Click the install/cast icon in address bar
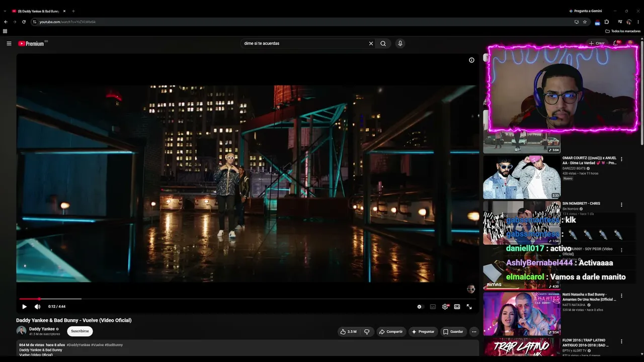The image size is (644, 362). pyautogui.click(x=577, y=22)
